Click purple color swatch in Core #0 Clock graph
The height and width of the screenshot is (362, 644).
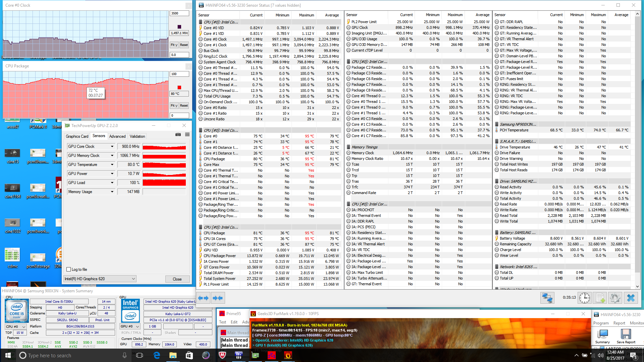click(x=179, y=26)
